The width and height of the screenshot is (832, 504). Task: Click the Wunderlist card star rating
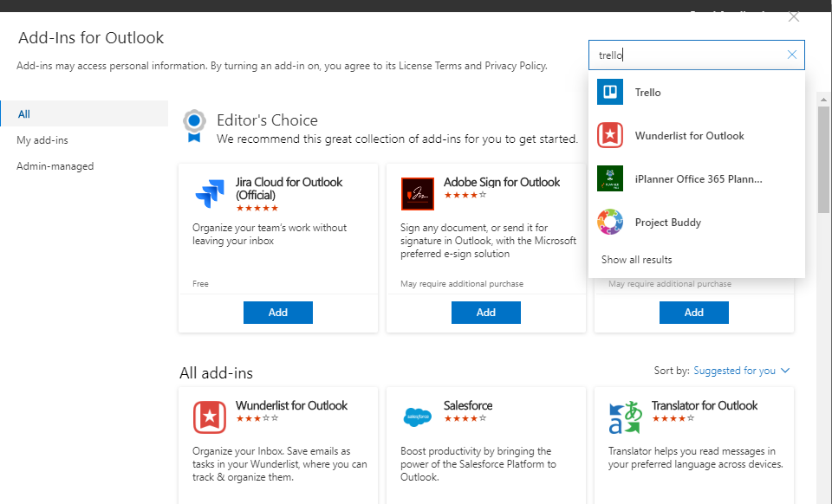click(257, 418)
